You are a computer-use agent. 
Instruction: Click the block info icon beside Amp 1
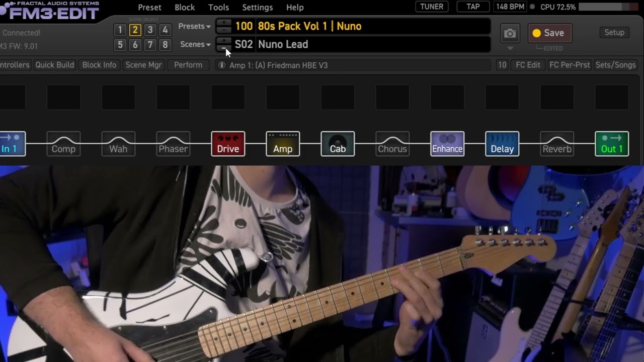tap(222, 65)
